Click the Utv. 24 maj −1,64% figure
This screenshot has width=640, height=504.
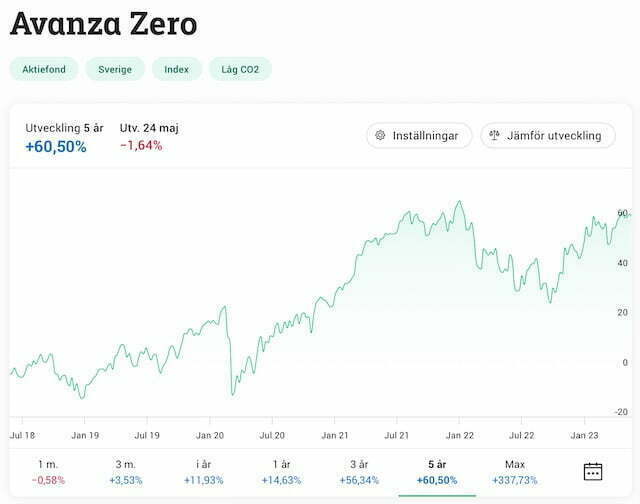pyautogui.click(x=141, y=146)
